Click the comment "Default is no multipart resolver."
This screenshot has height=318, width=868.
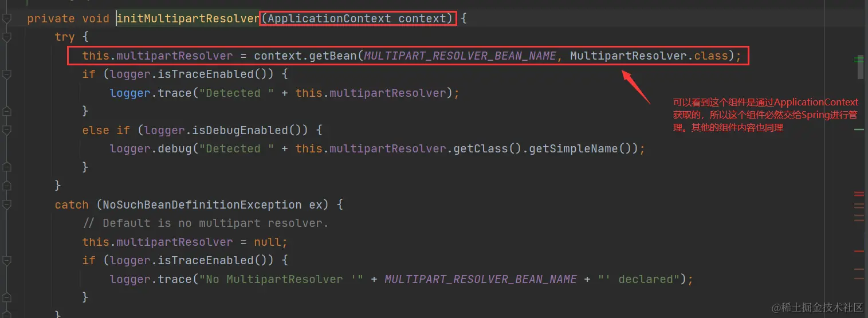(x=206, y=223)
